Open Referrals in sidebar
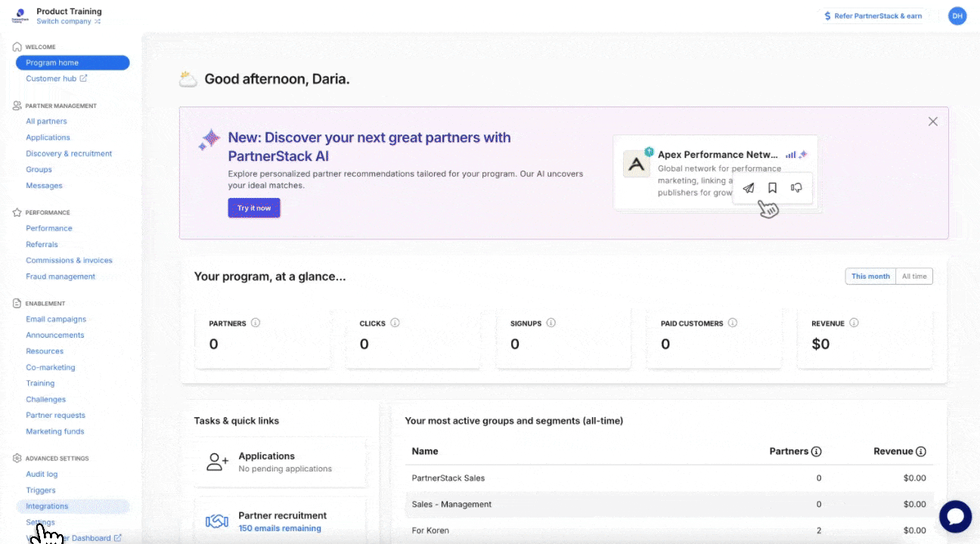Screen dimensions: 980x544 42,244
